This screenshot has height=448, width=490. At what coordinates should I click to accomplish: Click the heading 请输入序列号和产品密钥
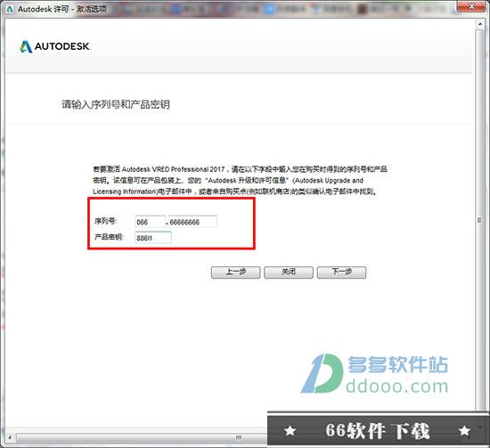click(116, 104)
